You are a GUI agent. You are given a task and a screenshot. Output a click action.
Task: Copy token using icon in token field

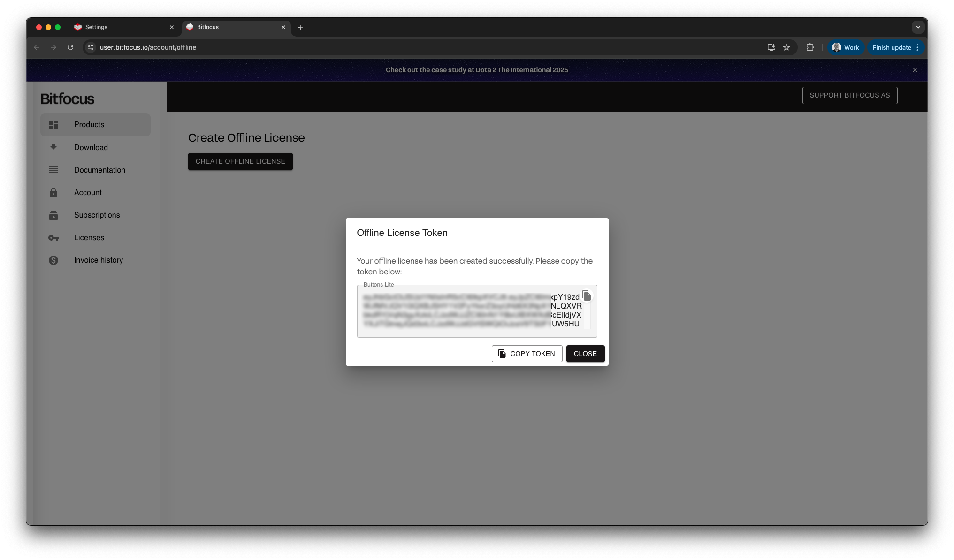click(x=587, y=295)
